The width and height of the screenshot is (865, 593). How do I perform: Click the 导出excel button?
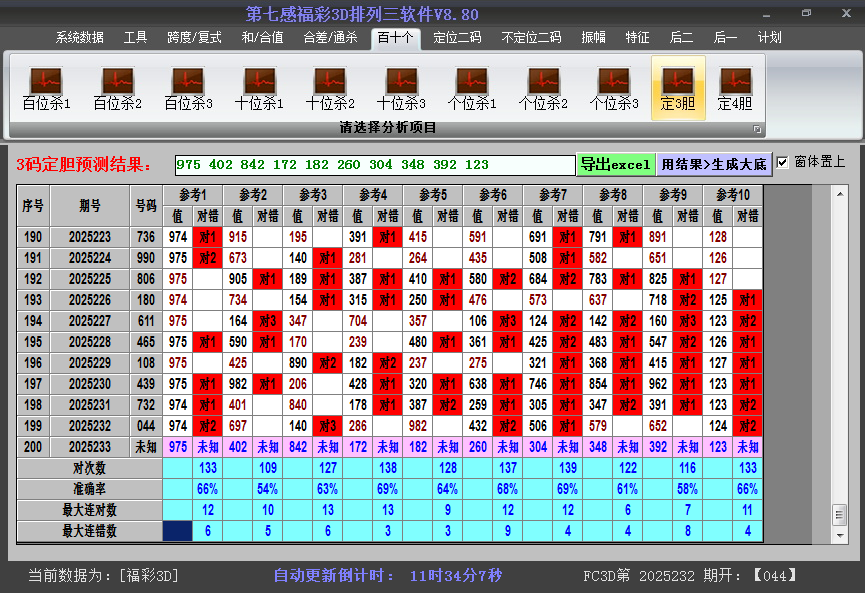[616, 164]
